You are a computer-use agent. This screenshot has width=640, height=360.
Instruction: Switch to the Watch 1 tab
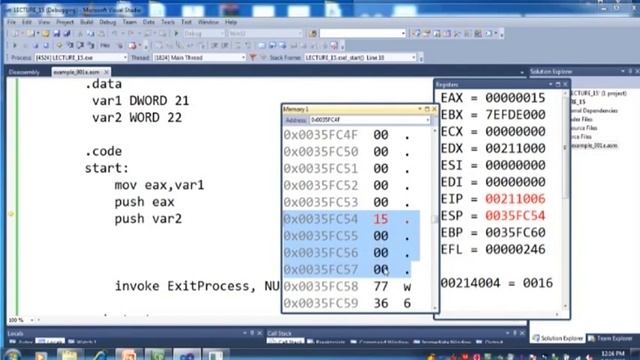coord(82,342)
